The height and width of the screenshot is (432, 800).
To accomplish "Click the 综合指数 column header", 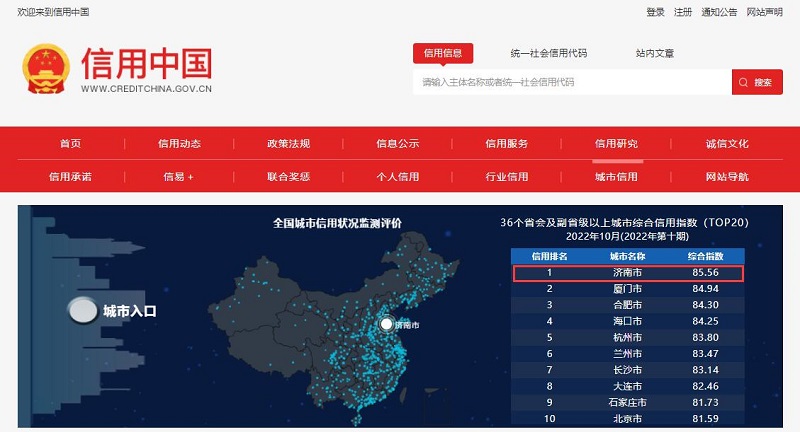I will 706,256.
